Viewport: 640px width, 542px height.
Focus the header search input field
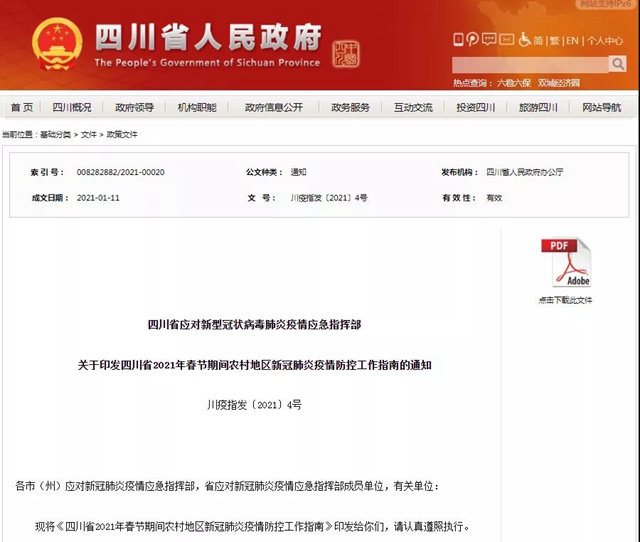[x=530, y=64]
